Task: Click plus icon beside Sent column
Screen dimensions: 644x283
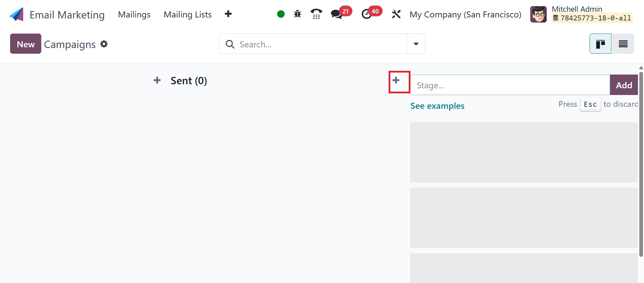Action: pyautogui.click(x=157, y=80)
